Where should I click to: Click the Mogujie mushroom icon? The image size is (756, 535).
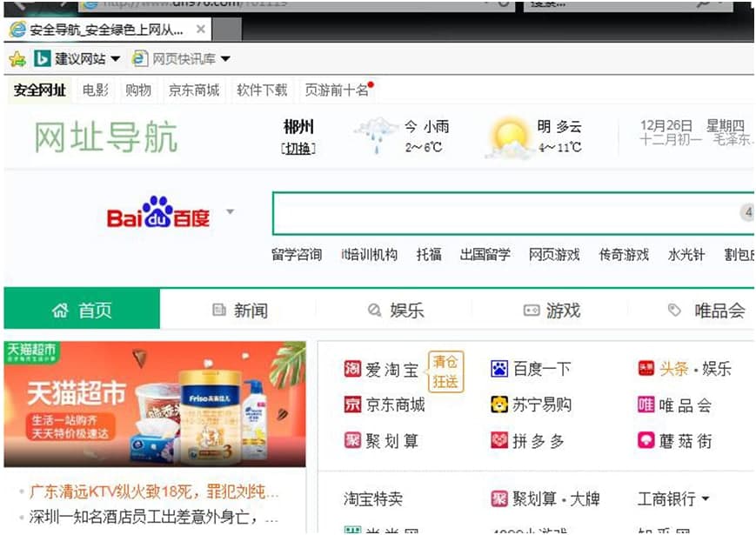646,440
